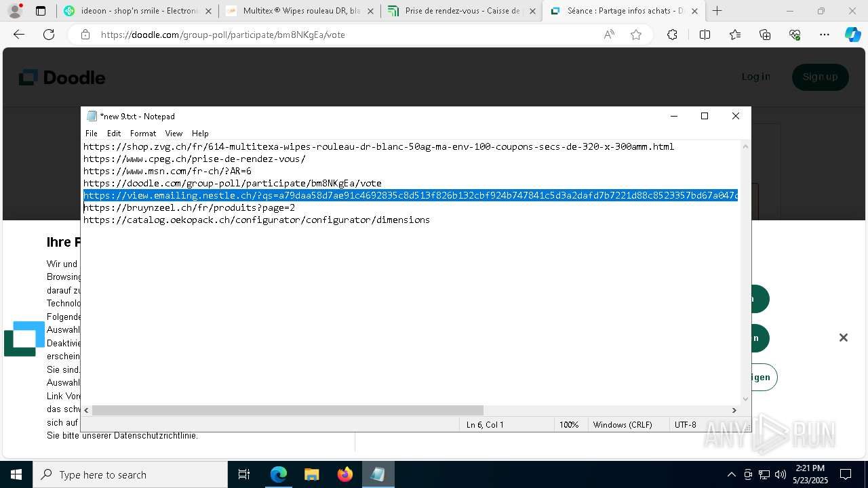Open the Edge profile avatar icon
The width and height of the screenshot is (868, 488).
point(15,11)
